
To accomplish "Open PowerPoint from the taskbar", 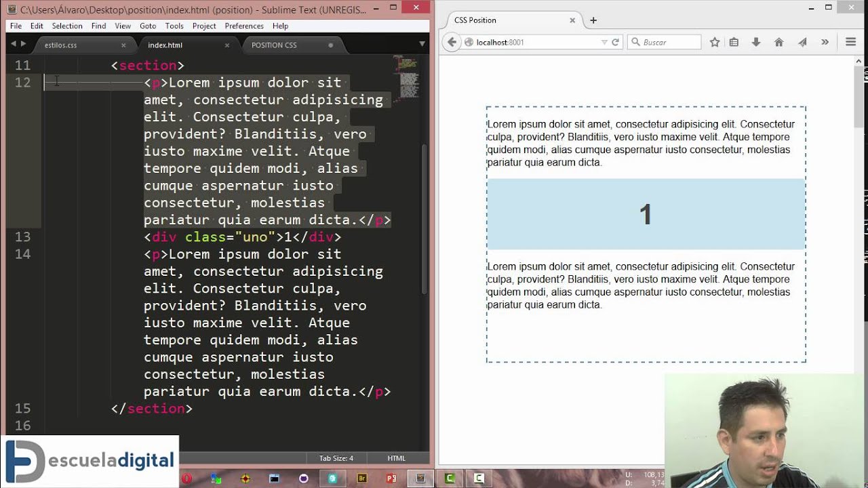I will pyautogui.click(x=391, y=479).
